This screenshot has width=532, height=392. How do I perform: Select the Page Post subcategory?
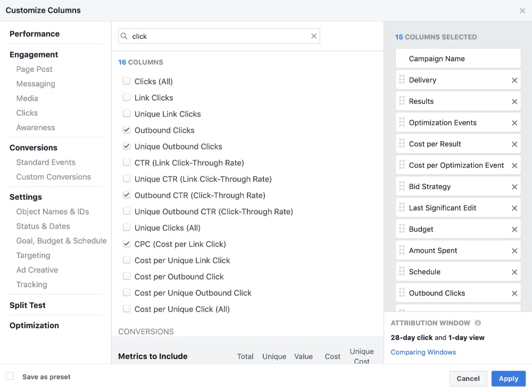coord(34,69)
